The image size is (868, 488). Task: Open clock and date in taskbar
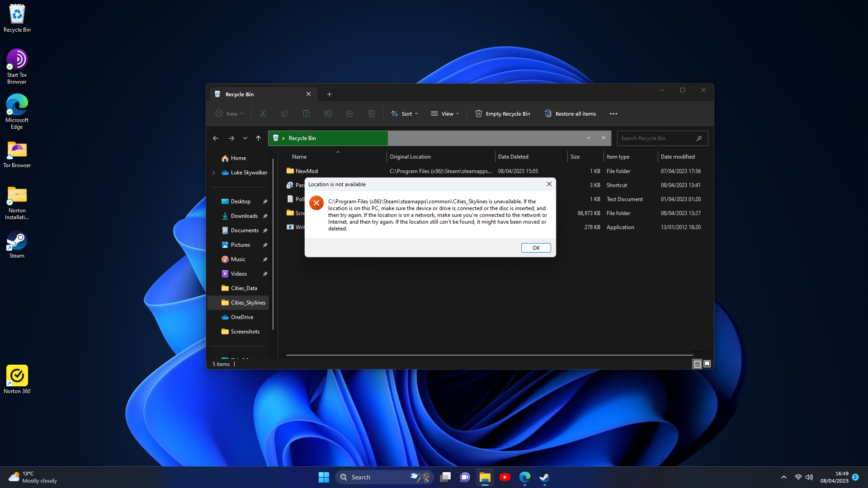[835, 477]
